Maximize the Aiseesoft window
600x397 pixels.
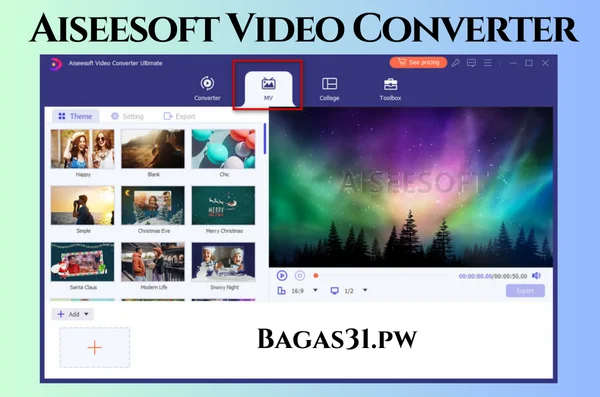[529, 63]
